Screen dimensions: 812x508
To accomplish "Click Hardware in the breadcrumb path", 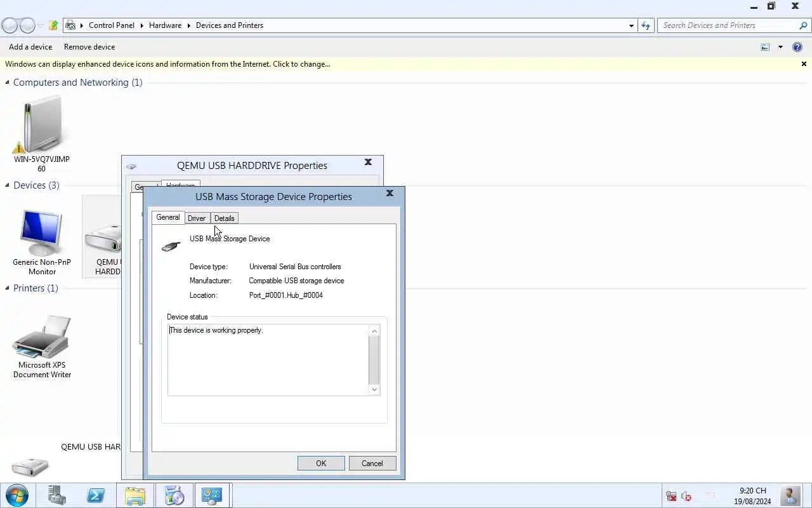I will [x=165, y=25].
